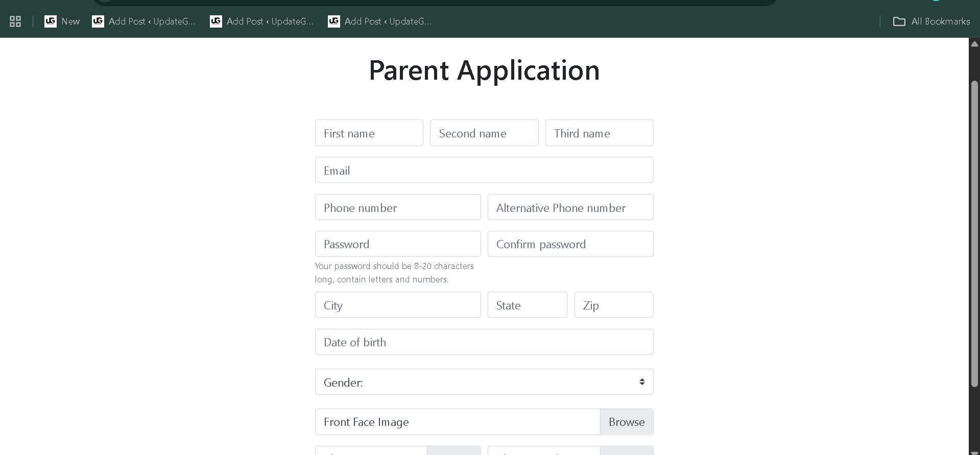This screenshot has width=980, height=455.
Task: Click the scrollbar up arrow
Action: [x=974, y=44]
